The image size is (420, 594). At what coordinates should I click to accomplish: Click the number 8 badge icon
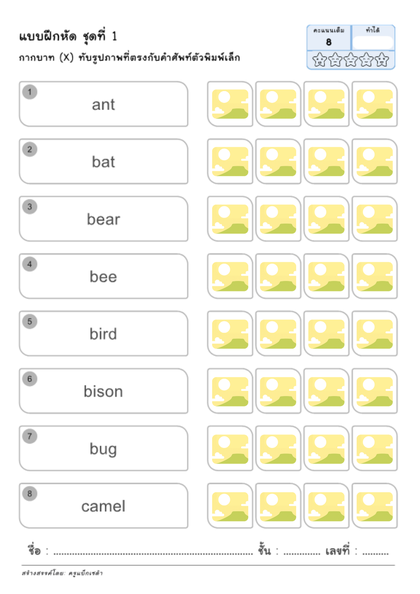pyautogui.click(x=30, y=494)
